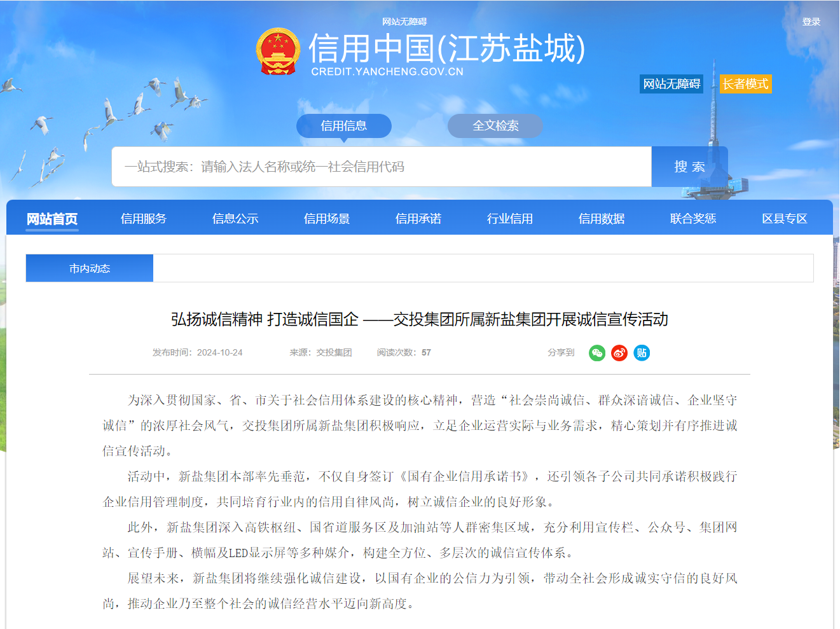The width and height of the screenshot is (840, 629).
Task: Open 联合奖惩 navigation item
Action: (x=693, y=219)
